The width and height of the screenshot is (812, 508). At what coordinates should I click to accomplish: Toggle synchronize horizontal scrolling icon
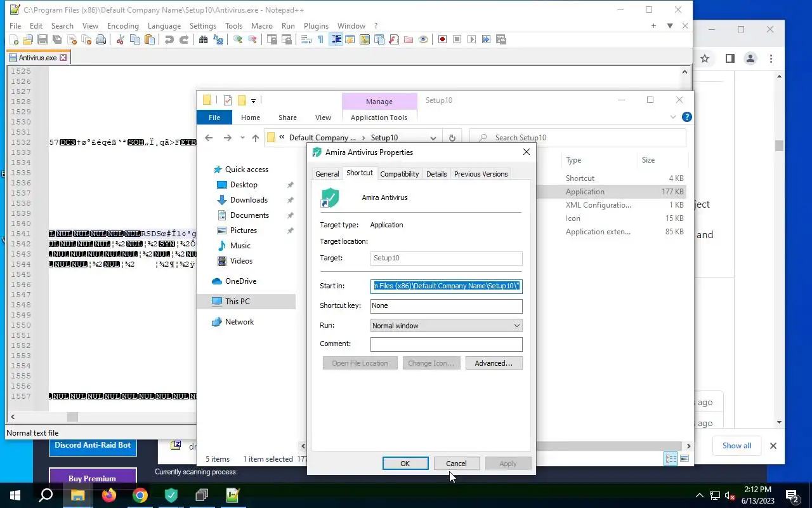286,39
